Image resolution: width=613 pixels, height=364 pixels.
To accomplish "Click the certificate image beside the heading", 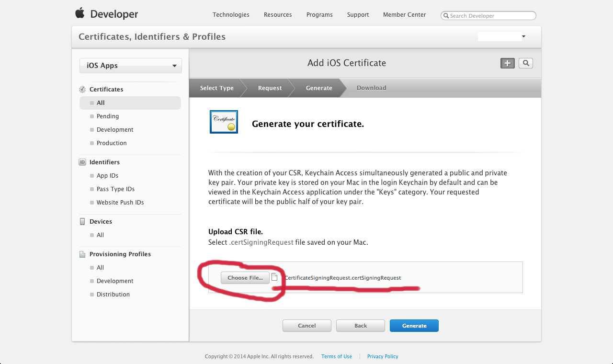I will click(224, 122).
